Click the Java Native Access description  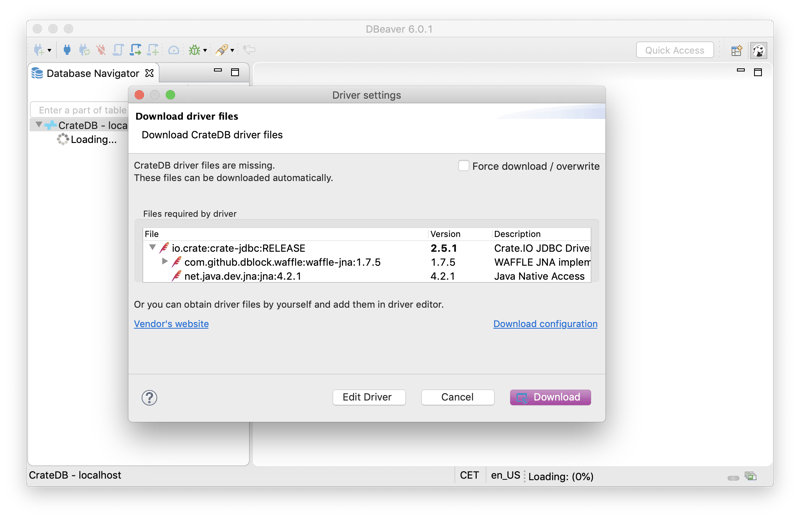point(539,276)
